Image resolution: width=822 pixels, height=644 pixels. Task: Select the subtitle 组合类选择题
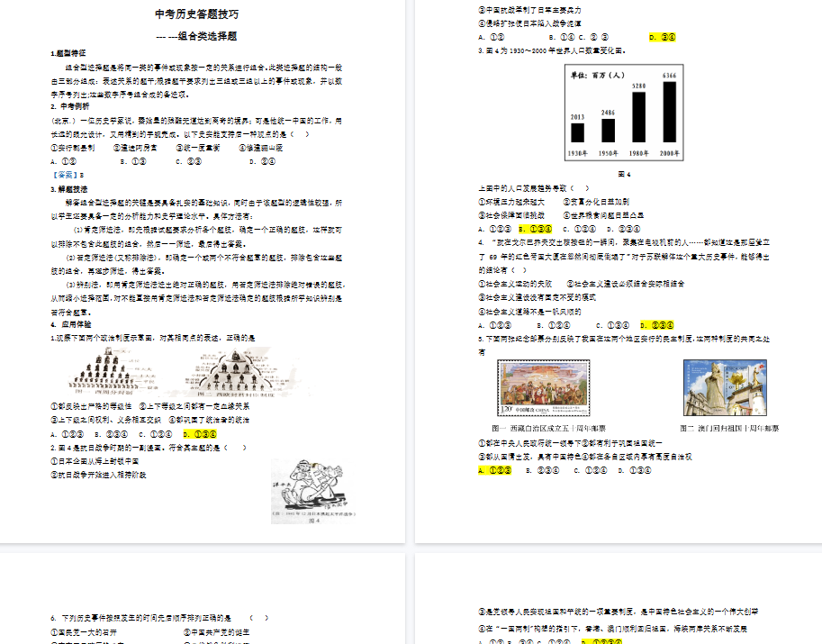(208, 36)
